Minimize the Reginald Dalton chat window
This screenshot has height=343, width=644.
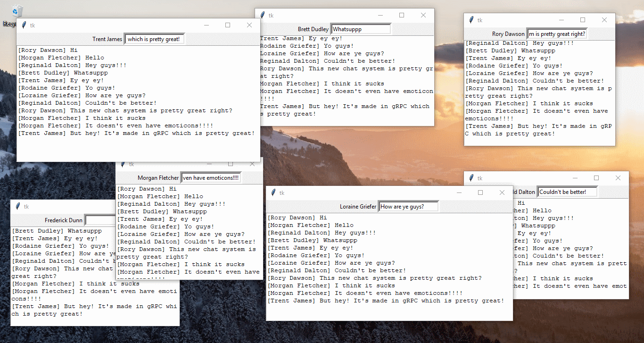(x=575, y=178)
